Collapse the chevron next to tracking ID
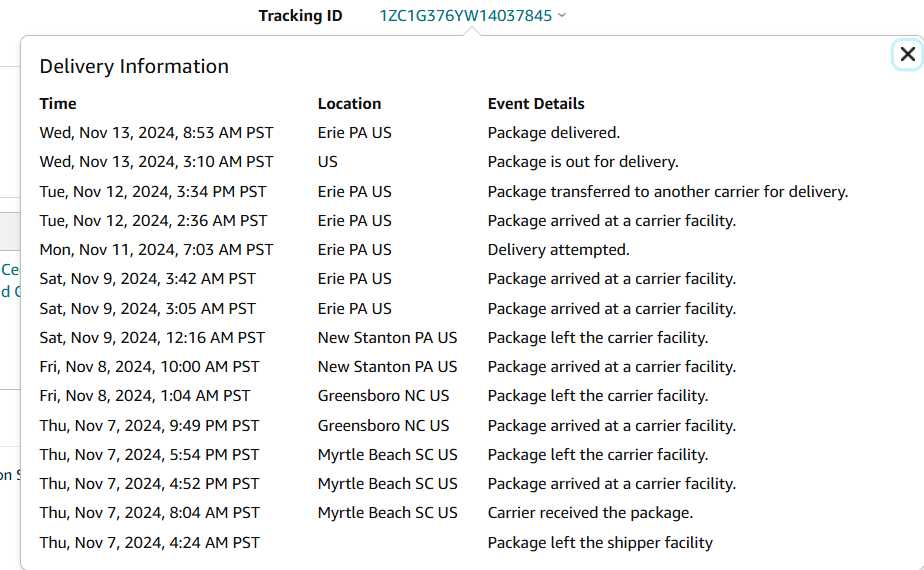This screenshot has width=924, height=570. 562,15
